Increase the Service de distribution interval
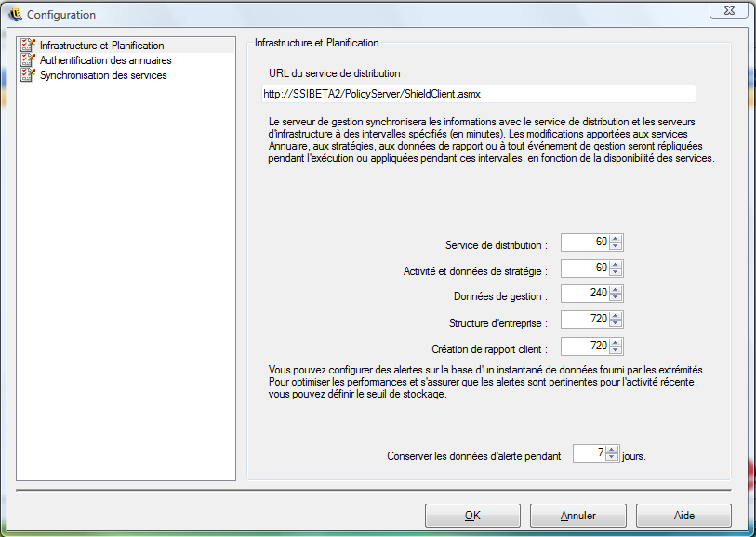 (616, 239)
